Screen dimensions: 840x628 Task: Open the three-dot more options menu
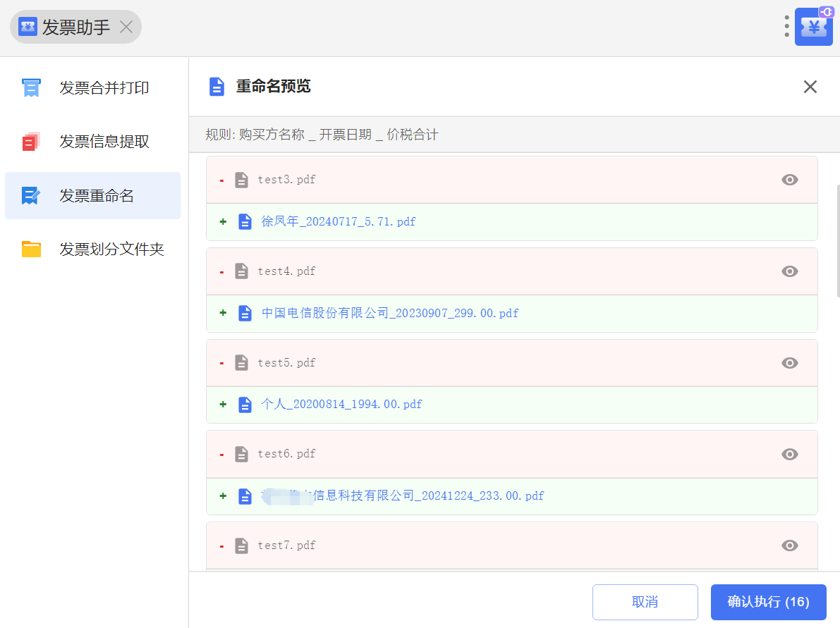click(x=786, y=26)
